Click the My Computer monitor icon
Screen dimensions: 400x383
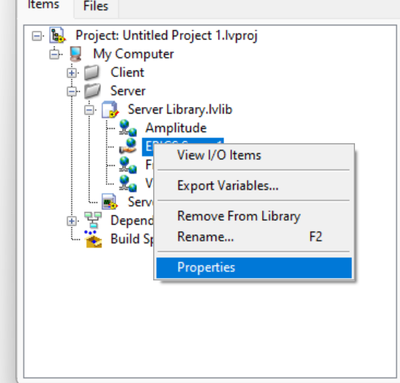click(76, 54)
